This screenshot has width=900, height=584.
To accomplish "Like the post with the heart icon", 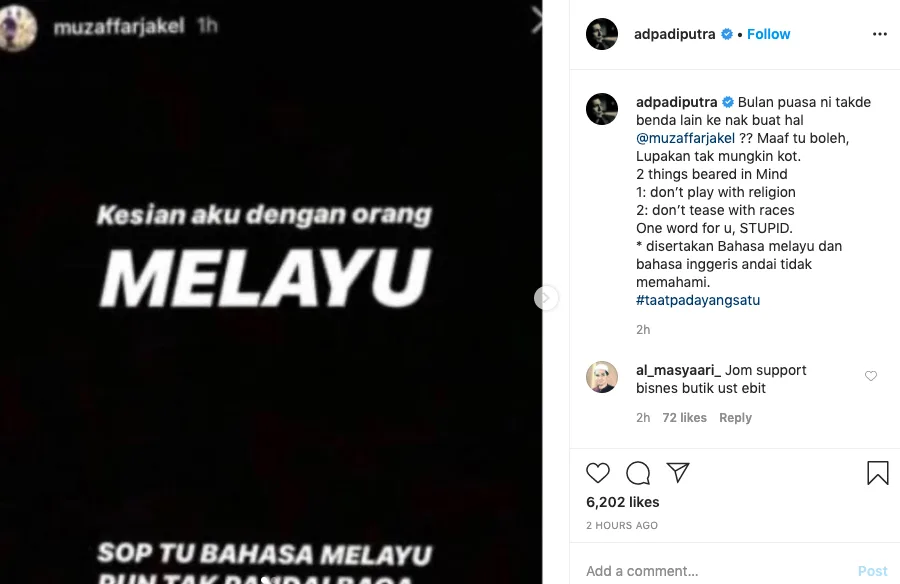I will [598, 473].
